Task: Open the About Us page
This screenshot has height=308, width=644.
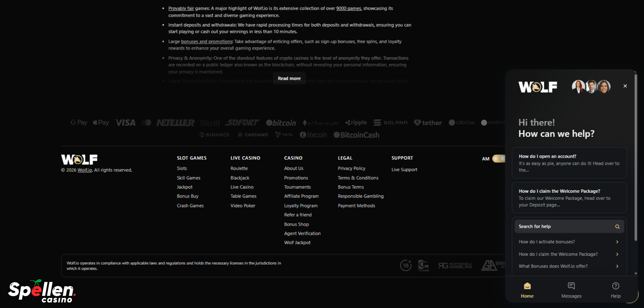Action: [294, 168]
